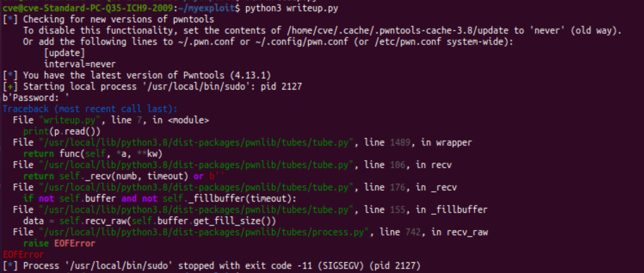Click the 'print(p.read())' code line
The height and width of the screenshot is (273, 644).
pos(62,131)
